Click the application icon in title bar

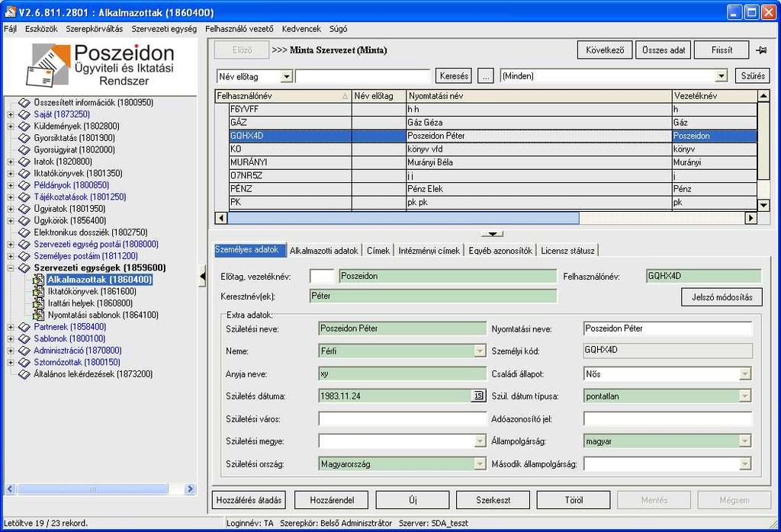tap(10, 11)
